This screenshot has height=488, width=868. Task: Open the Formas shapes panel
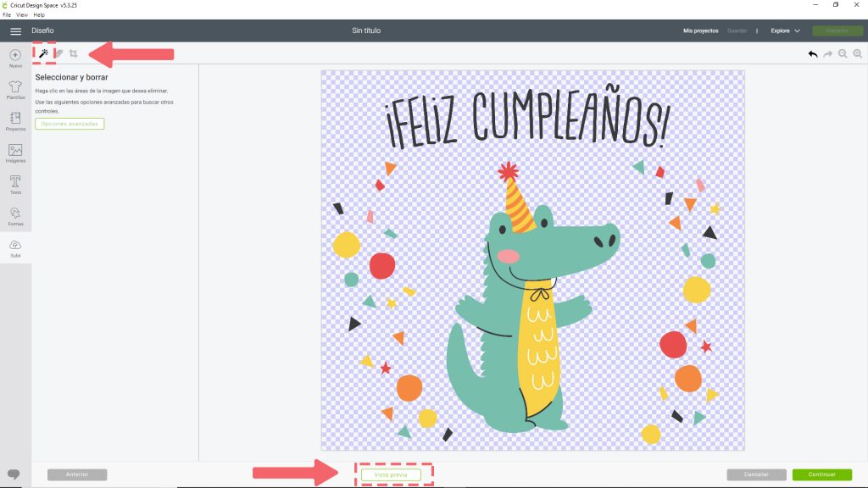15,216
